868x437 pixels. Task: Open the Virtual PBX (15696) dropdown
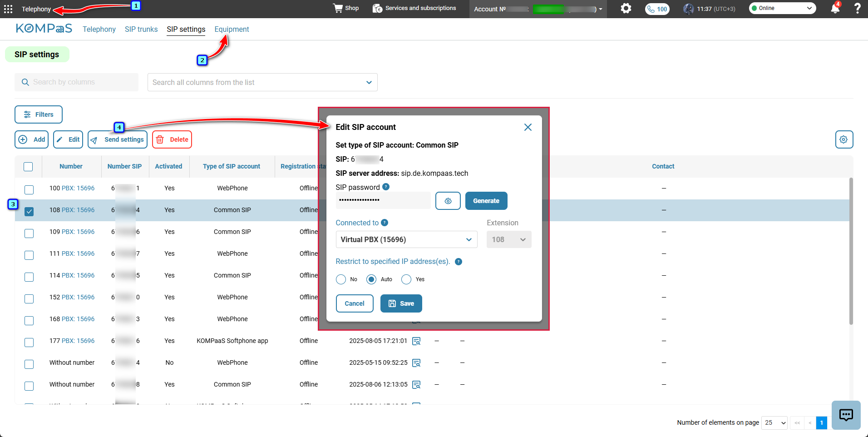[x=406, y=239]
